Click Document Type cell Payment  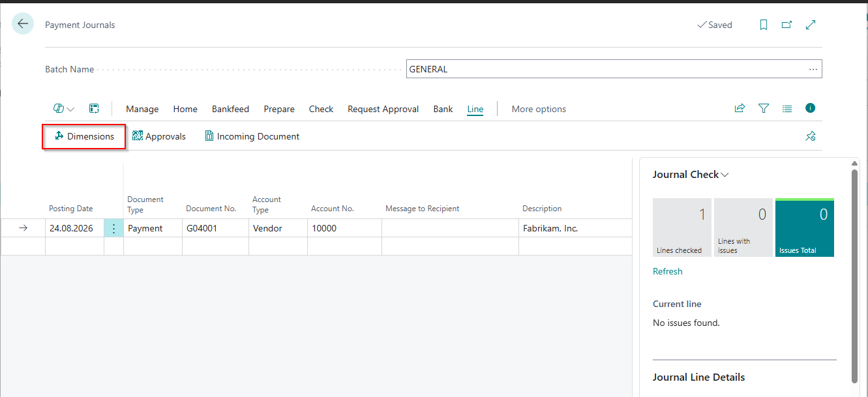153,228
